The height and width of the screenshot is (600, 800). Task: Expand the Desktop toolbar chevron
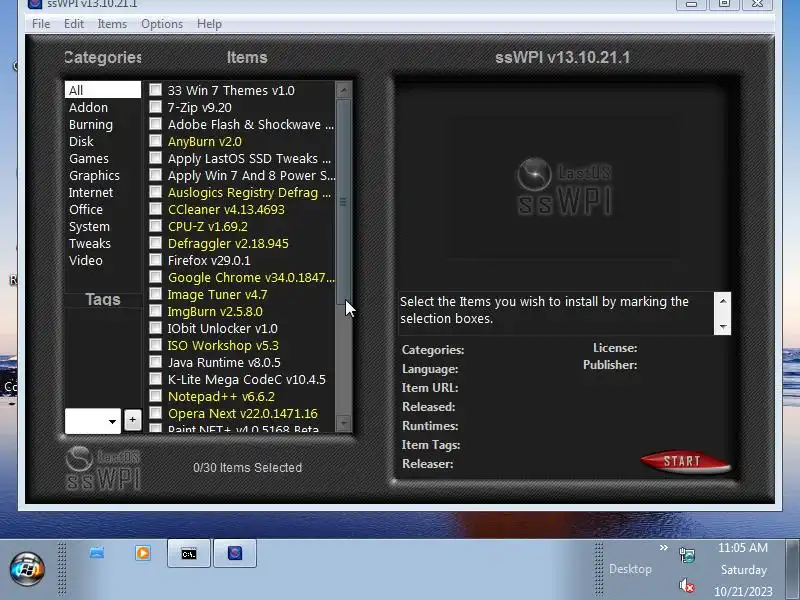click(x=663, y=547)
